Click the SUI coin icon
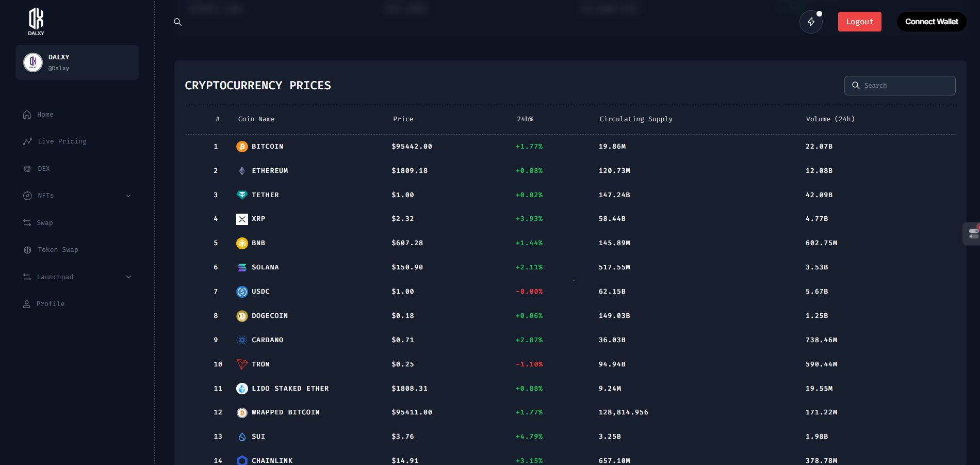Screen dimensions: 980x465 tap(242, 437)
